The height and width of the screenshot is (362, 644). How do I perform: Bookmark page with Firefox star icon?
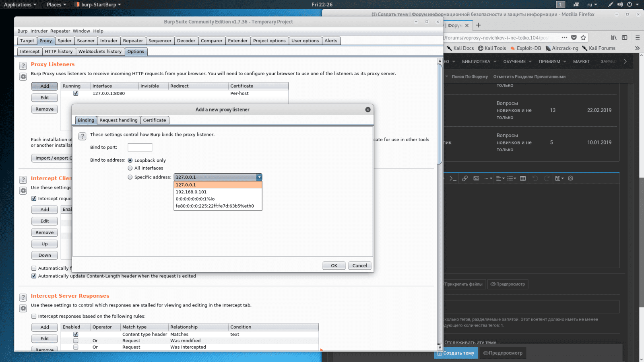583,37
